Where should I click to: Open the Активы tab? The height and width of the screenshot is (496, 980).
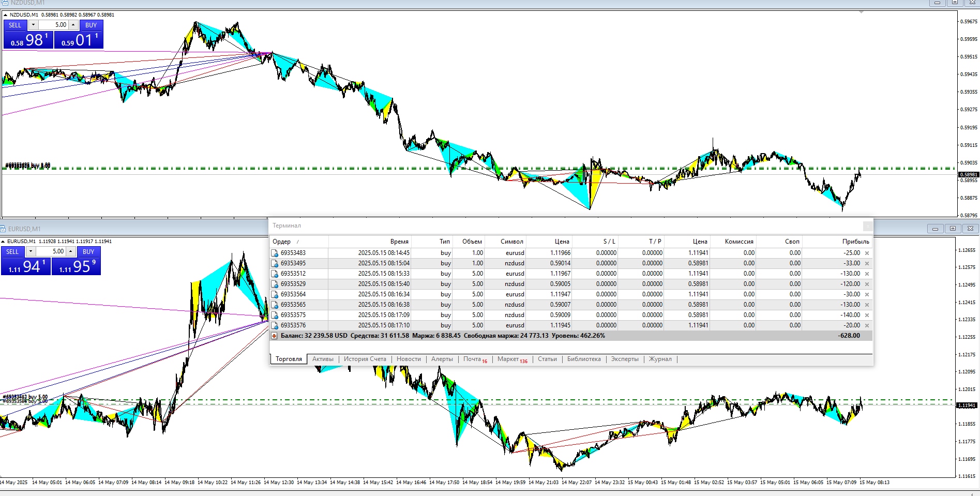pos(323,359)
